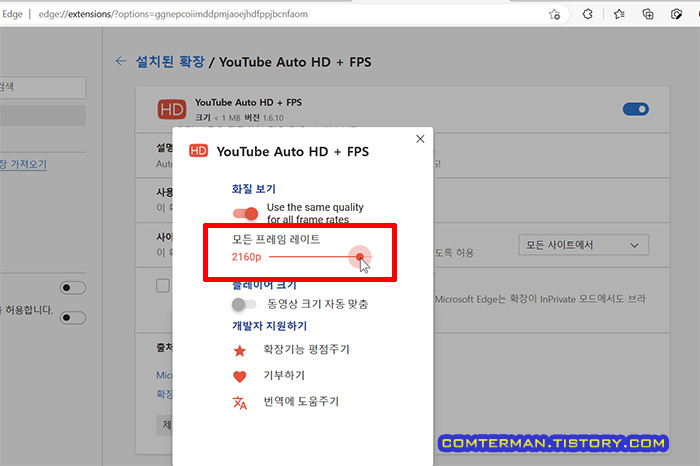Viewport: 700px width, 466px height.
Task: Click the 2160p quality slider handle
Action: pyautogui.click(x=360, y=257)
